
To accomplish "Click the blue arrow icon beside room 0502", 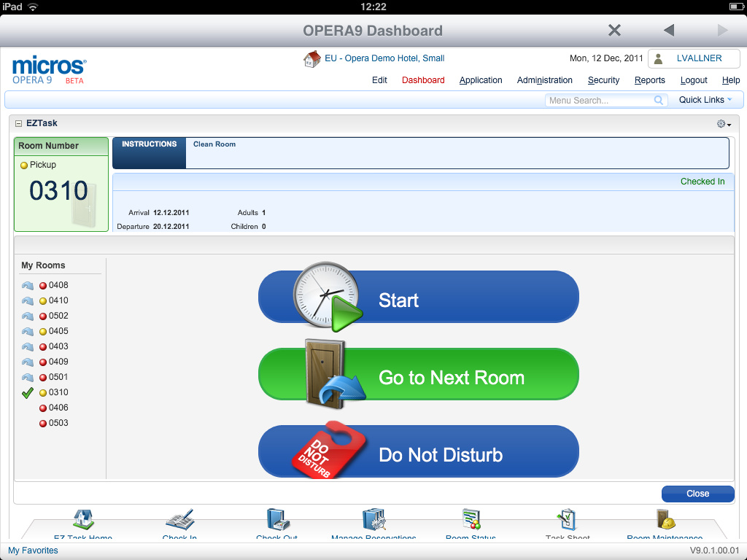I will [x=28, y=316].
